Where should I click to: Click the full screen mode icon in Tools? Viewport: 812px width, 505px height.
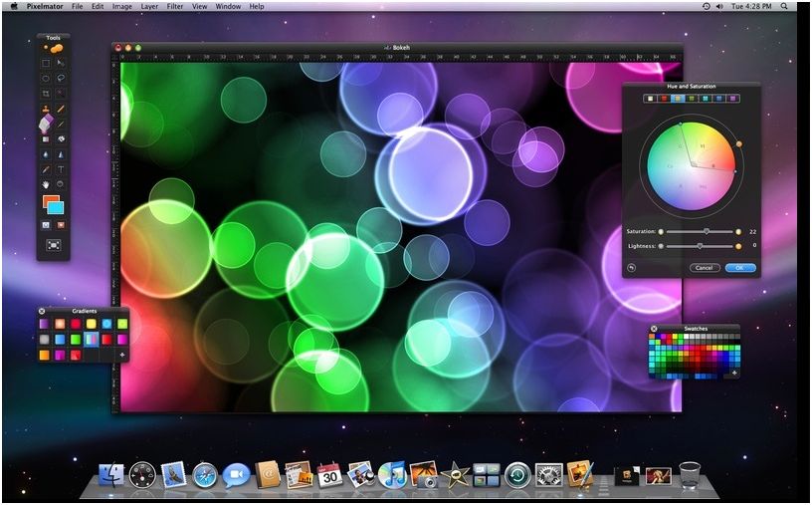pyautogui.click(x=53, y=244)
